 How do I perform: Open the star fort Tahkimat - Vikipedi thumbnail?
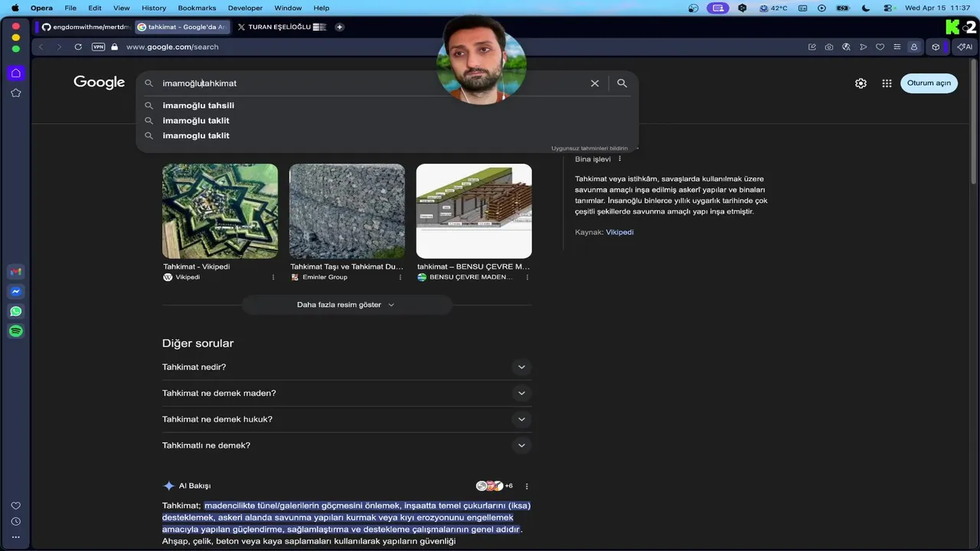220,211
